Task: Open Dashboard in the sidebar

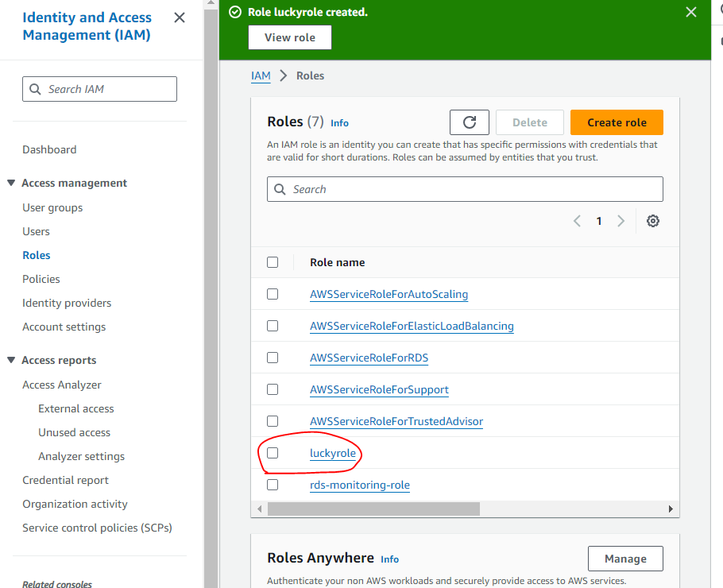Action: click(x=49, y=149)
